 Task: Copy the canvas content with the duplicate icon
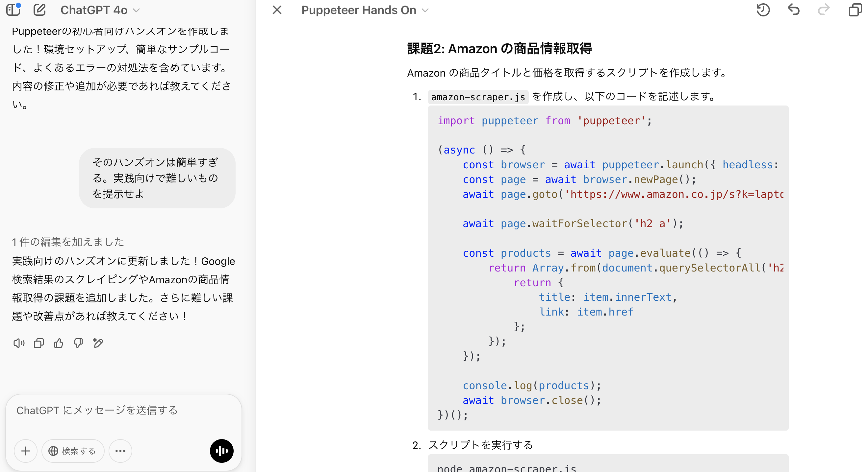coord(855,10)
